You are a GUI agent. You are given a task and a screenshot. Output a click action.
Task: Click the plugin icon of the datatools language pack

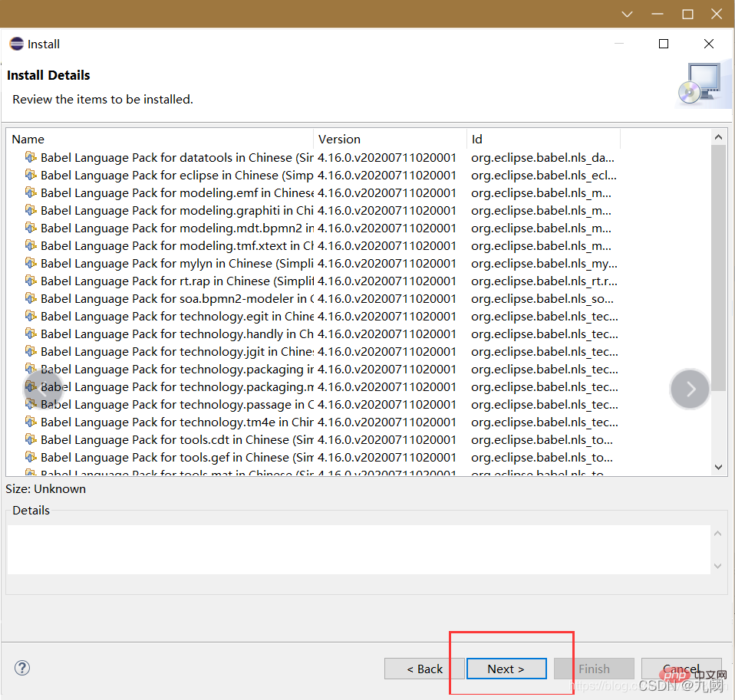(x=31, y=157)
